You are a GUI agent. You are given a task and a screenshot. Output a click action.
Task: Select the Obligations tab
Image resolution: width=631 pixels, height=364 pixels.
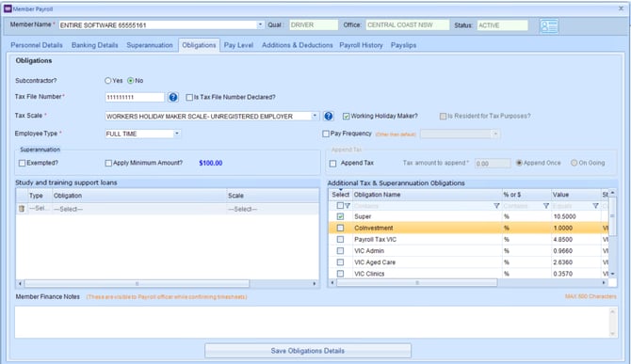(x=200, y=45)
